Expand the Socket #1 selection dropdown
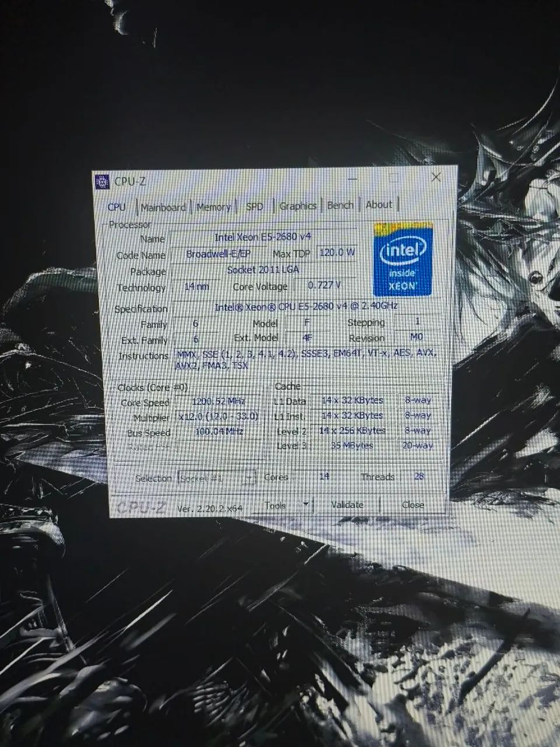The image size is (560, 747). click(x=217, y=478)
